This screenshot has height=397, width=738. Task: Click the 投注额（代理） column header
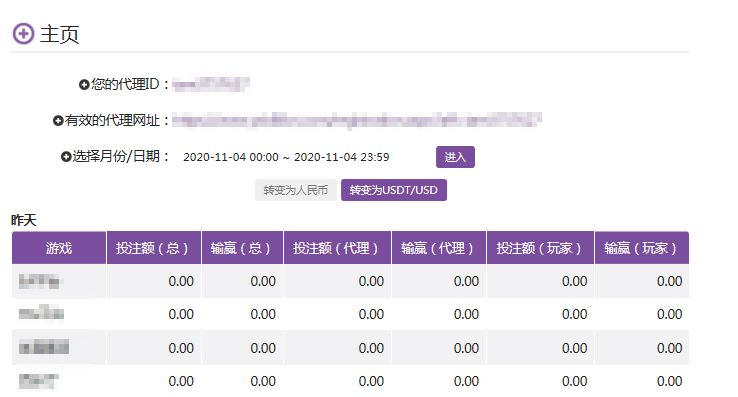337,248
